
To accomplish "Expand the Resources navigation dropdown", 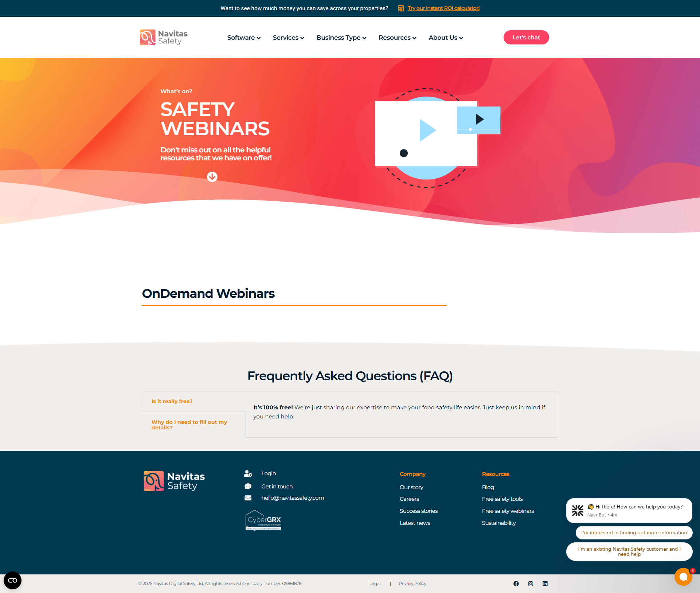I will (397, 38).
